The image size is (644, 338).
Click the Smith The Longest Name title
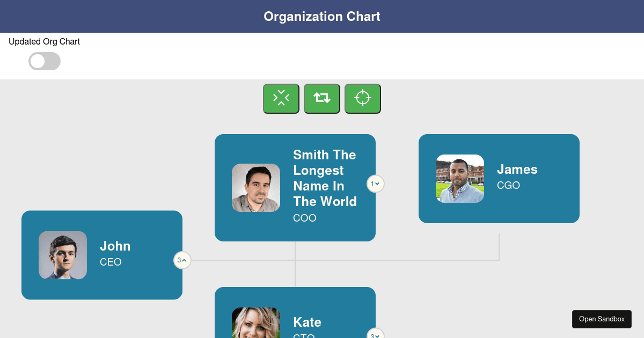(325, 178)
